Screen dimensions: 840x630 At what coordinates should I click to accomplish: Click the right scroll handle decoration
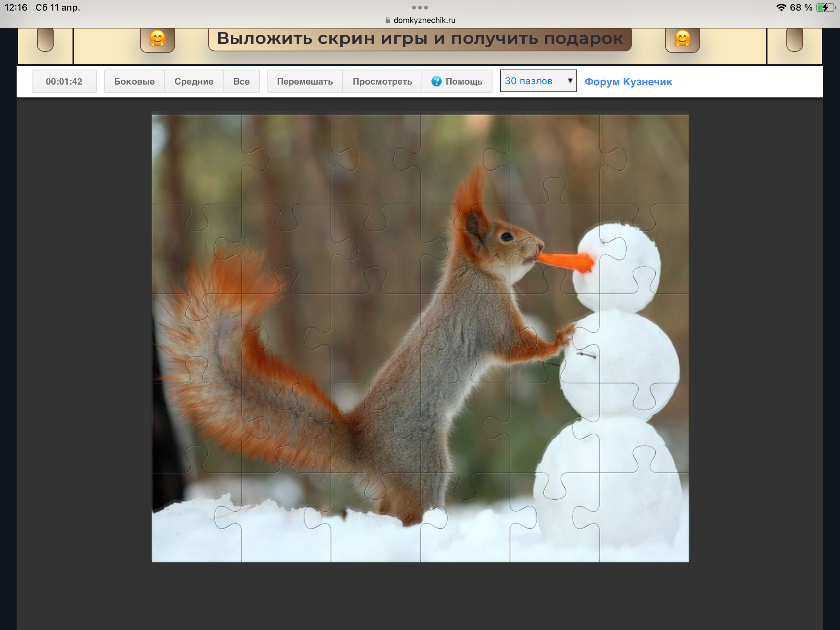[x=794, y=39]
